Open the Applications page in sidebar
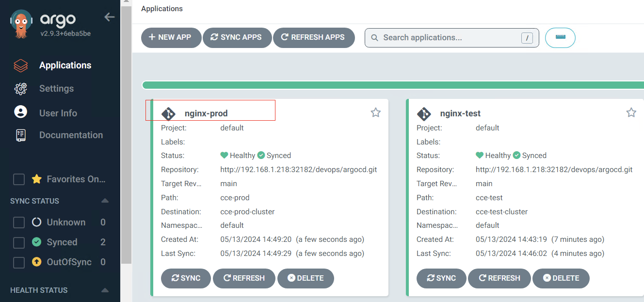Viewport: 644px width, 302px height. coord(65,65)
